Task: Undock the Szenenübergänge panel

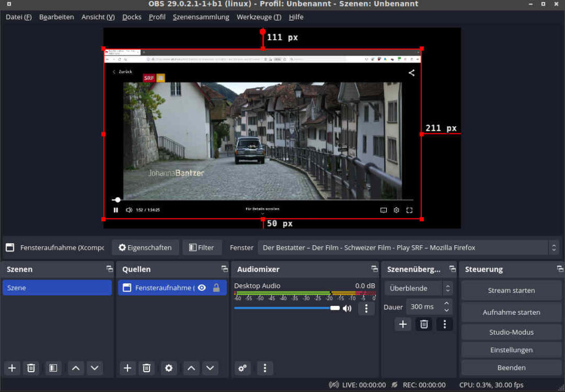Action: [452, 269]
